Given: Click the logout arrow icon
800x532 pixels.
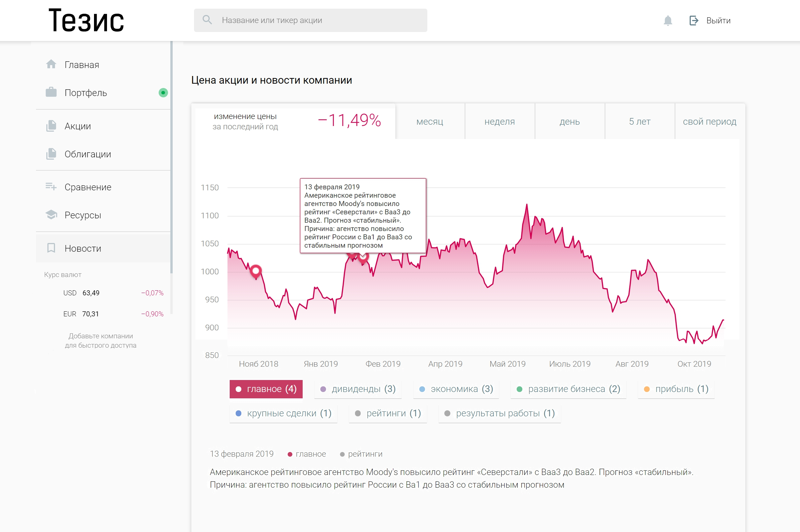Looking at the screenshot, I should pos(693,20).
